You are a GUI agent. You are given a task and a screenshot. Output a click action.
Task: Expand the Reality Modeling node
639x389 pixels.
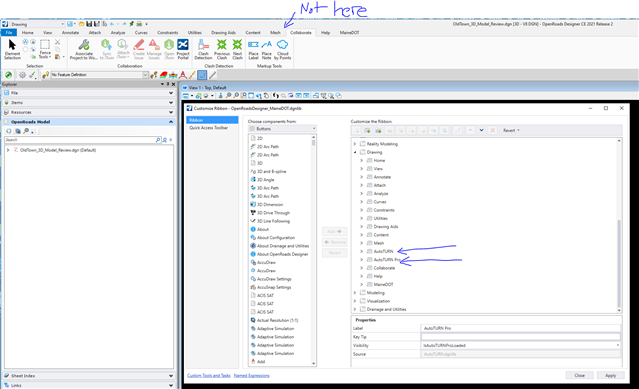(x=355, y=144)
